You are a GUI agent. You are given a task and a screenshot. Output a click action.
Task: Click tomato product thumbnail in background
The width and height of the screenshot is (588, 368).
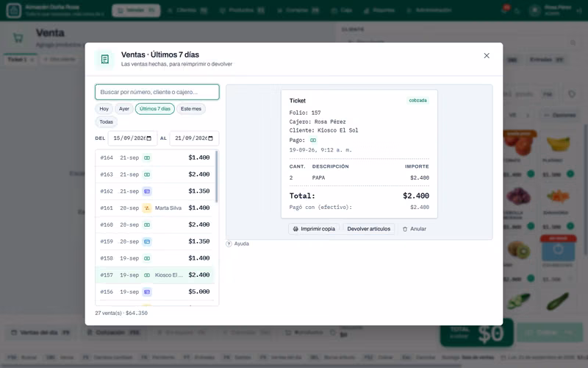pos(519,144)
